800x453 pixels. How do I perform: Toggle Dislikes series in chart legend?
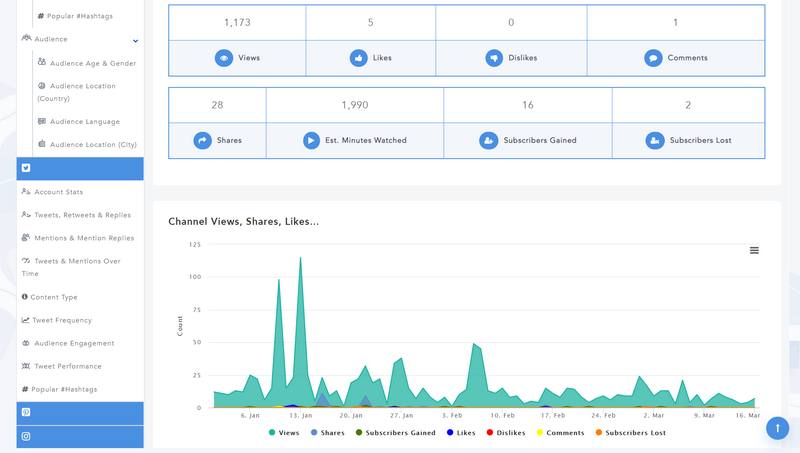coord(506,433)
